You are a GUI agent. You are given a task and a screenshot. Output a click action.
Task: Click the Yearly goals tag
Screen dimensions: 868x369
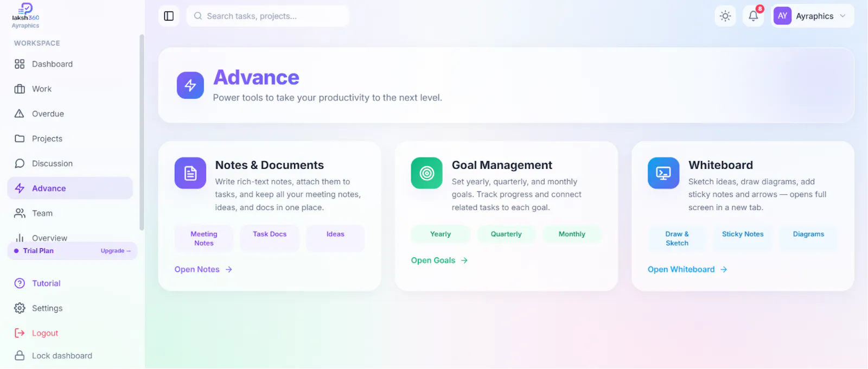point(441,234)
